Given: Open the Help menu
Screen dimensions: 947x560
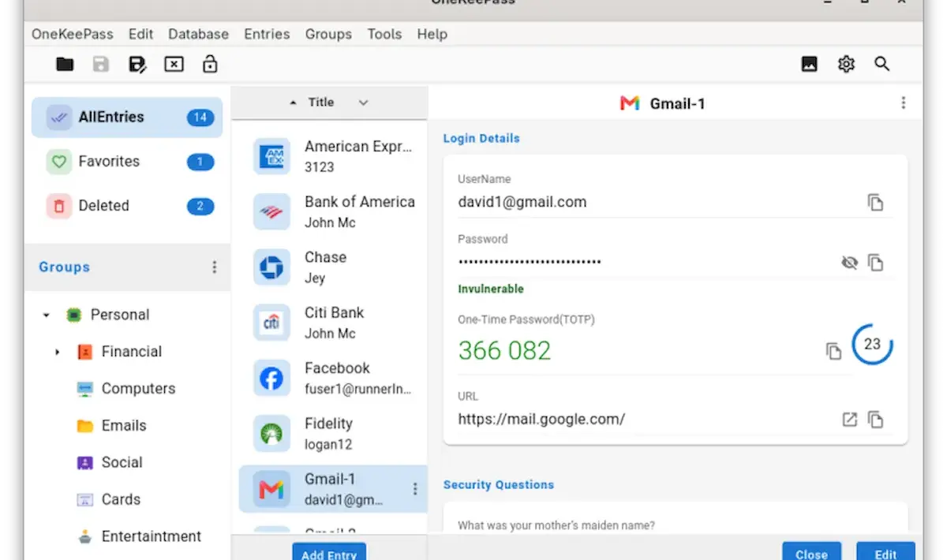Looking at the screenshot, I should pos(432,34).
